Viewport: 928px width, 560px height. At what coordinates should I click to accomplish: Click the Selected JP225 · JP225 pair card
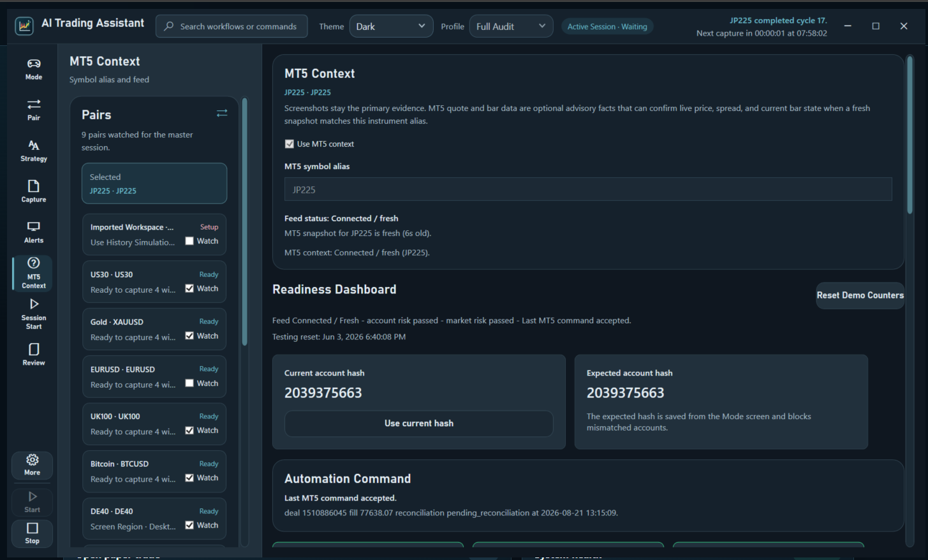[154, 184]
